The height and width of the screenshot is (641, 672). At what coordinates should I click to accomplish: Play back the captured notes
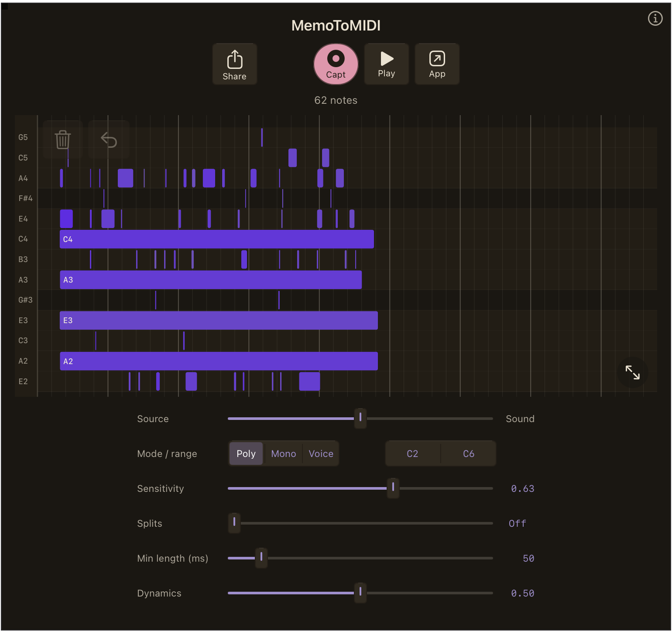[387, 64]
